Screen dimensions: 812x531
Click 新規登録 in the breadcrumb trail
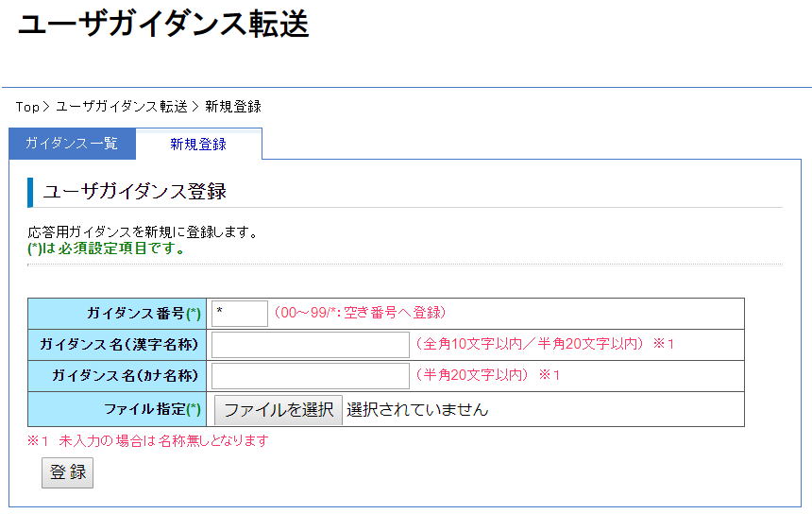tap(233, 107)
